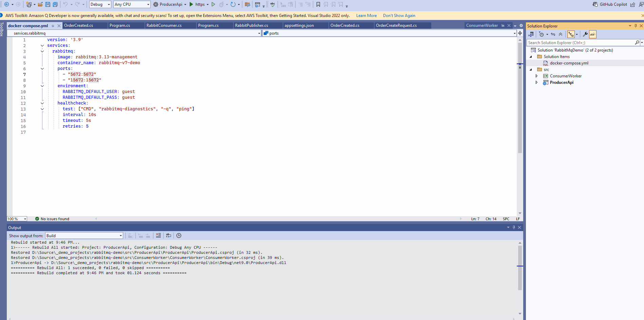Open the Debug configuration dropdown

tap(100, 4)
